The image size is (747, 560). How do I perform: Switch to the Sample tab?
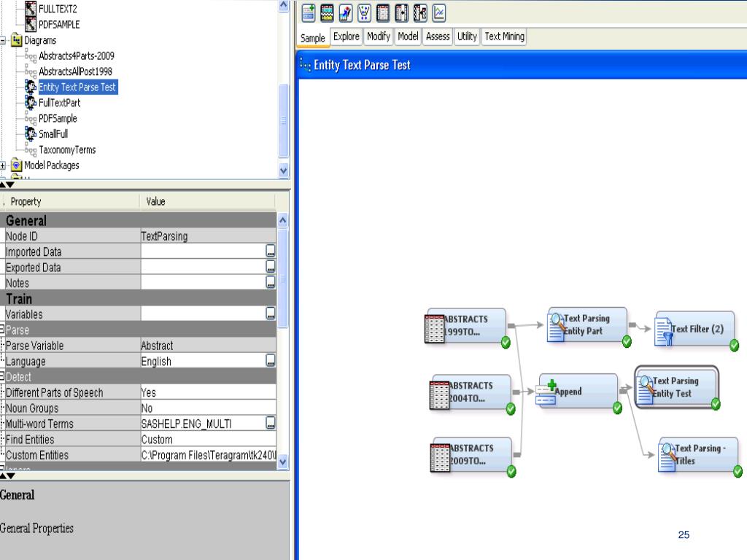point(312,38)
